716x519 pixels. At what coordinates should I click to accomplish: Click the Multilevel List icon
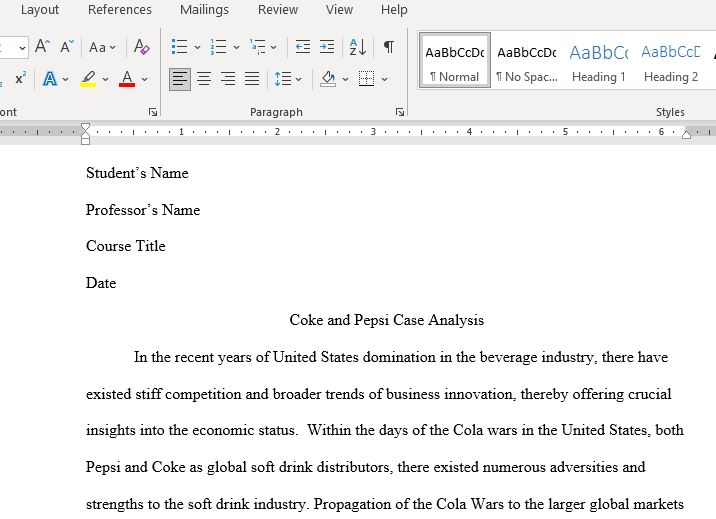258,47
